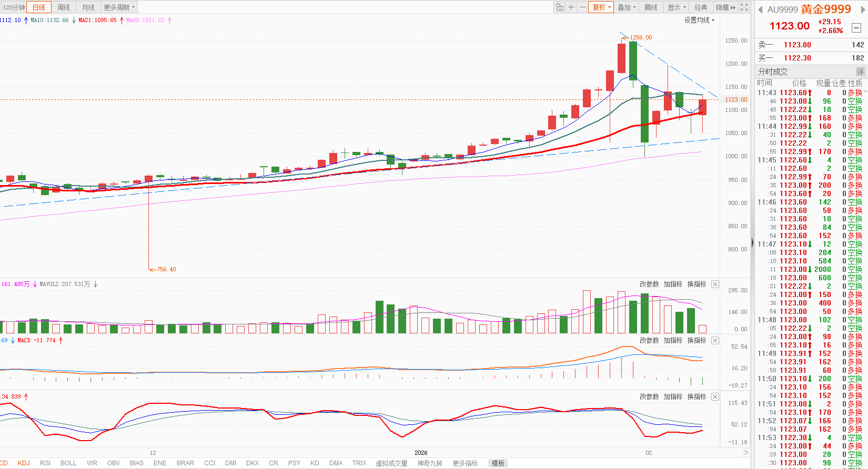Close the volume indicator panel
Image resolution: width=868 pixels, height=469 pixels.
[x=715, y=284]
